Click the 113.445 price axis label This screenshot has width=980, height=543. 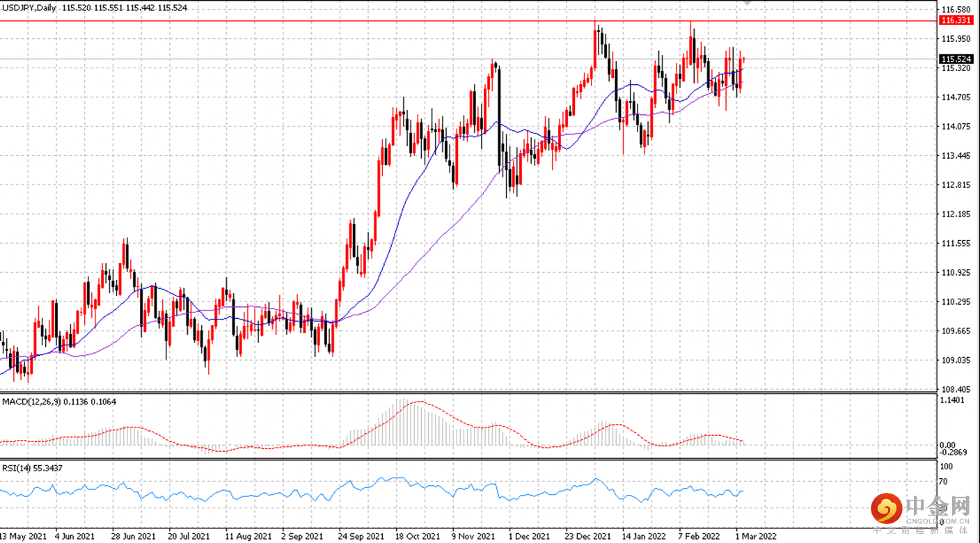[955, 156]
